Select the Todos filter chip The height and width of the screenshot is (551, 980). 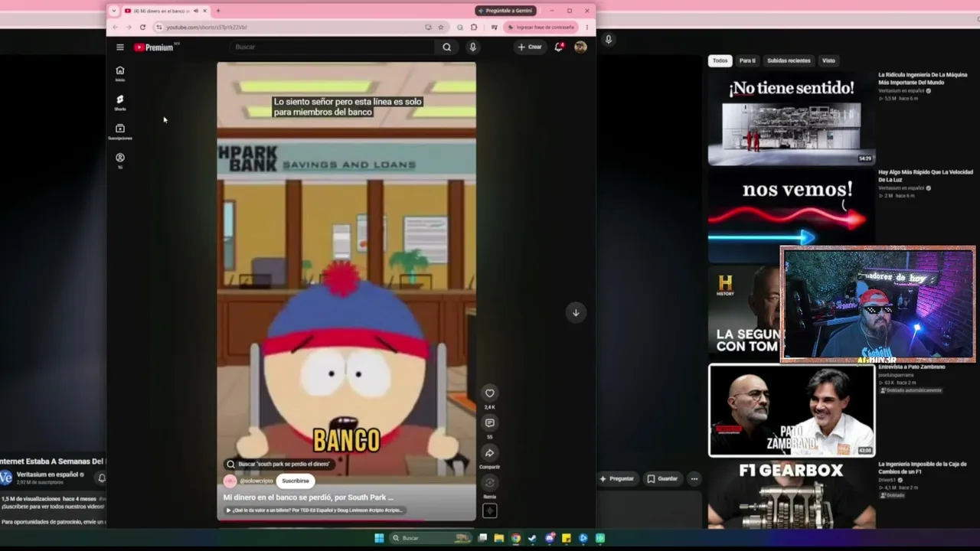720,60
